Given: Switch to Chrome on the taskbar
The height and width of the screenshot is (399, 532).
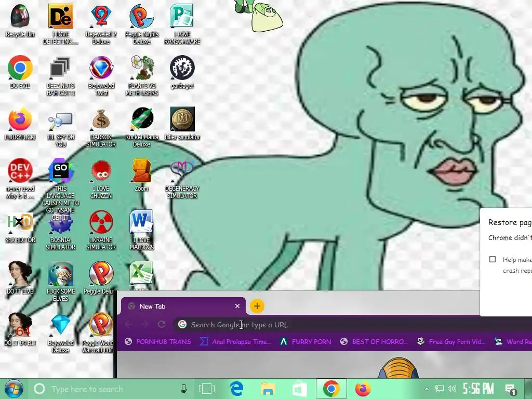Looking at the screenshot, I should pos(331,389).
